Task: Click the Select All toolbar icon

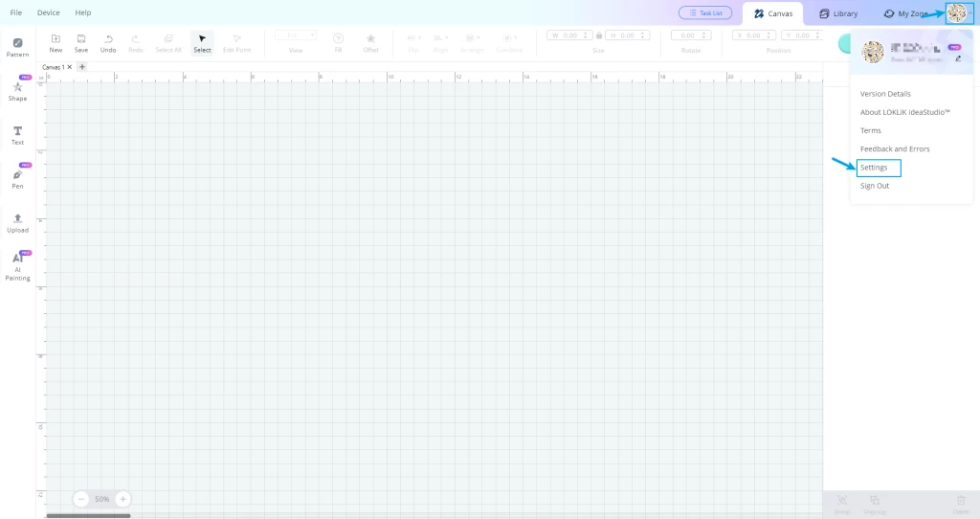Action: pyautogui.click(x=168, y=43)
